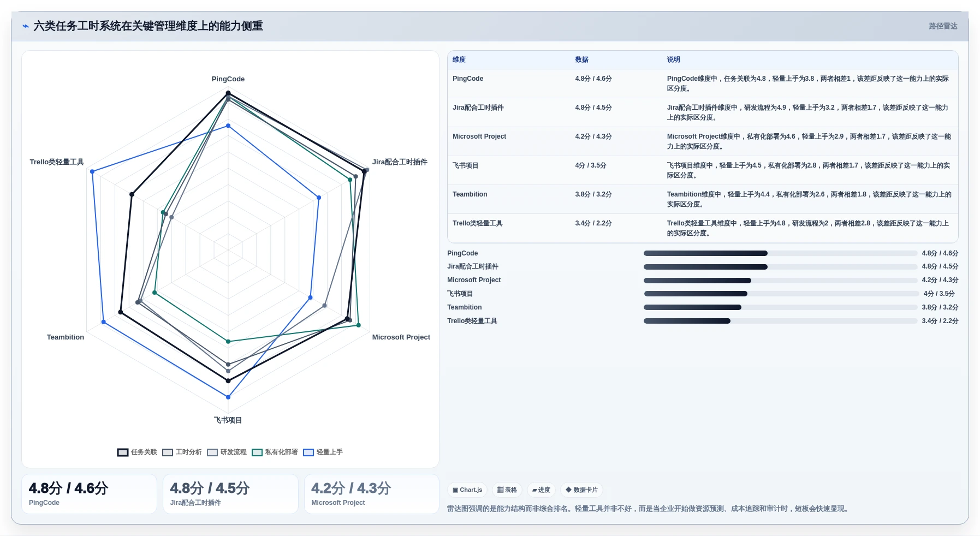
Task: Click the Chart.js tag chip
Action: tap(467, 490)
